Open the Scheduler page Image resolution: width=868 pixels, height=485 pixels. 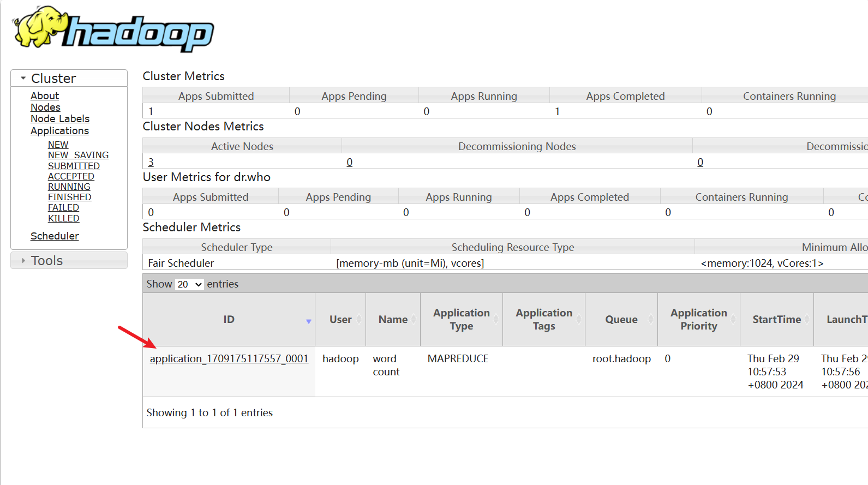55,236
